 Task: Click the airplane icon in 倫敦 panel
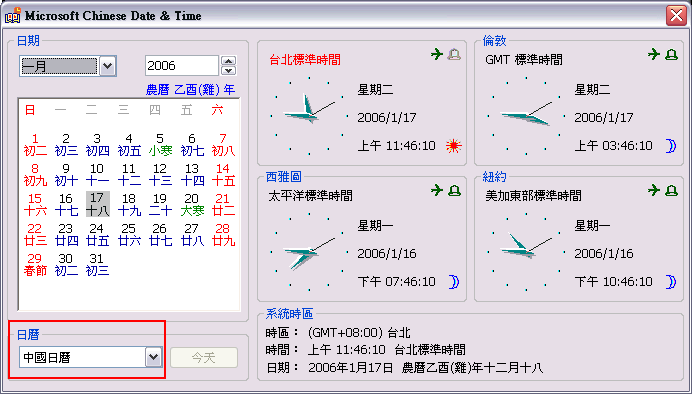654,54
